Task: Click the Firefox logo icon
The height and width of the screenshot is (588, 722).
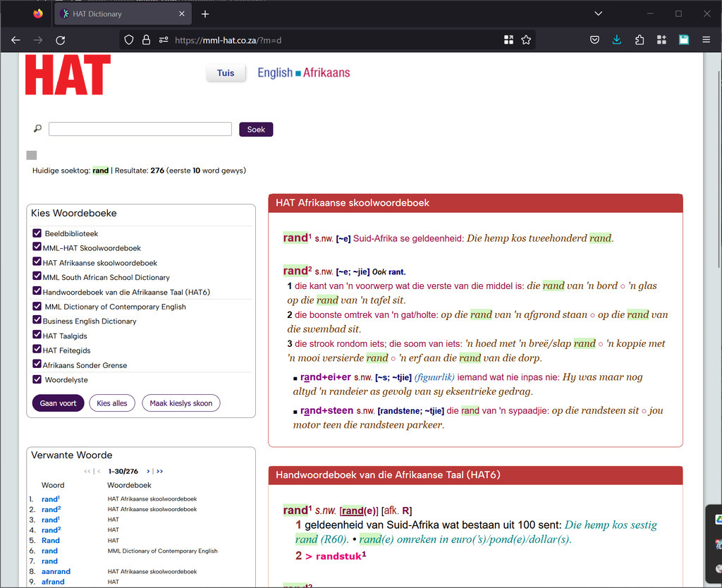Action: (38, 13)
